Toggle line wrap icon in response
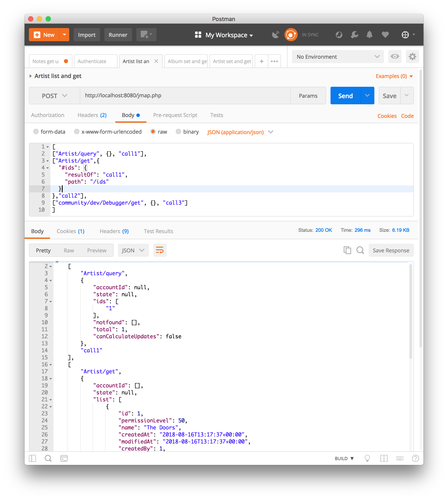Screen dimensions: 448x500 [160, 250]
